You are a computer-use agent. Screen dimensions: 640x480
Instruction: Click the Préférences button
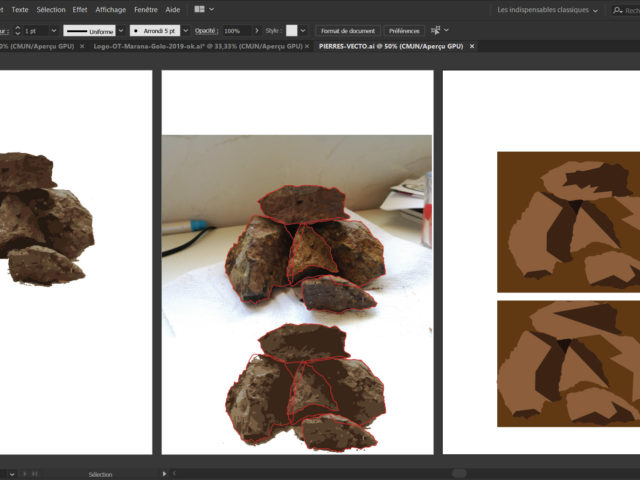pos(404,31)
